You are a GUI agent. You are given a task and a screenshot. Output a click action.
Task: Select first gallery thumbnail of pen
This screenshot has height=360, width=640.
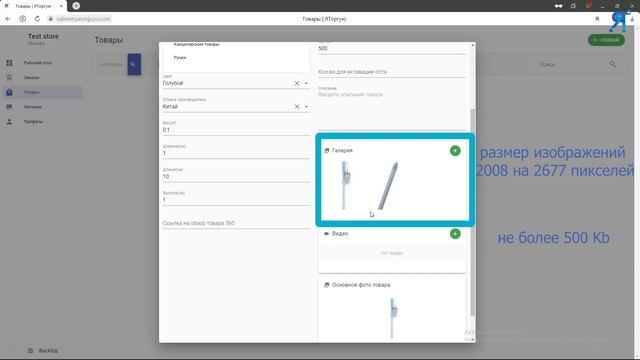(x=346, y=185)
